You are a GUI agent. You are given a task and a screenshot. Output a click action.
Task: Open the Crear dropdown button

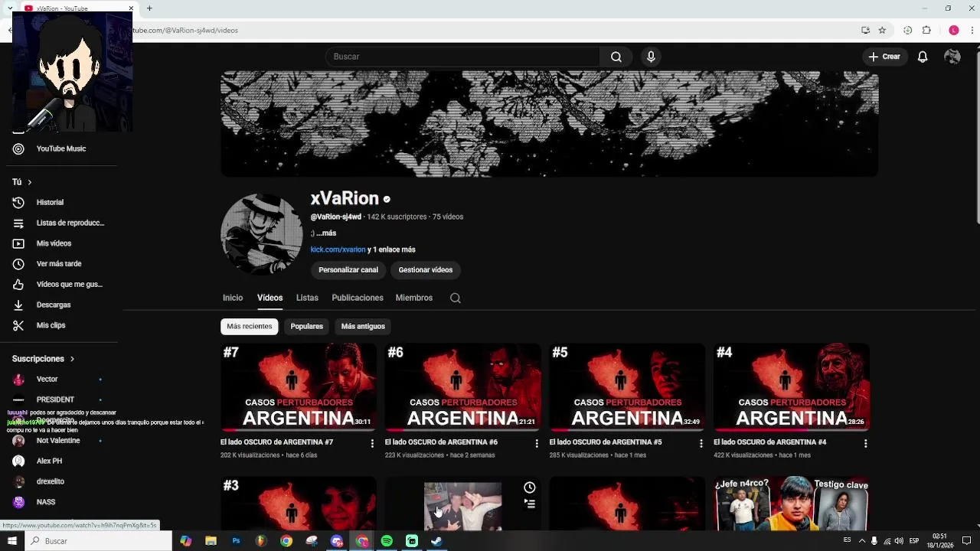pyautogui.click(x=884, y=57)
